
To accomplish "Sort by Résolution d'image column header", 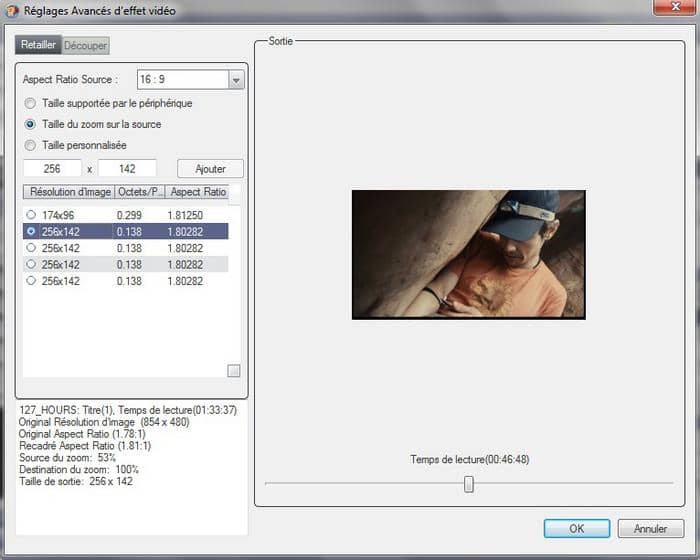I will pyautogui.click(x=69, y=192).
